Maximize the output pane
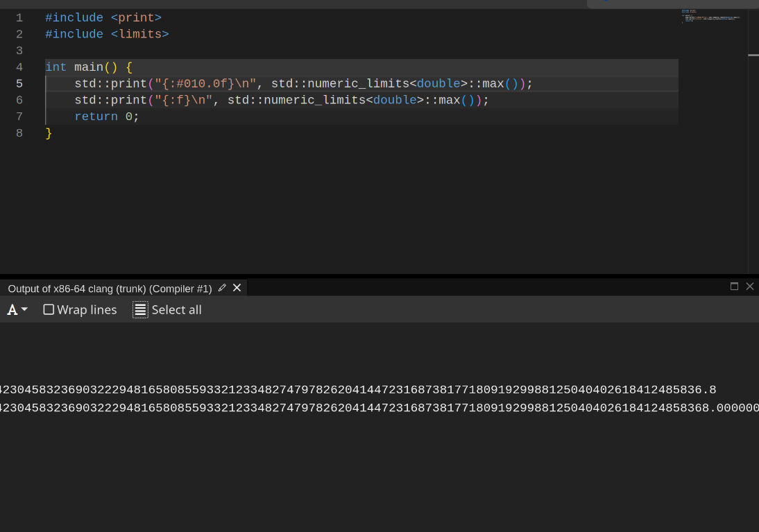Screen dimensions: 759x532 [x=734, y=286]
